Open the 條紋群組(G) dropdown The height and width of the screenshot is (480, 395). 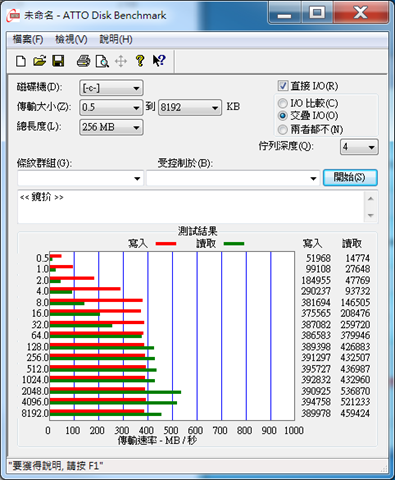point(80,178)
